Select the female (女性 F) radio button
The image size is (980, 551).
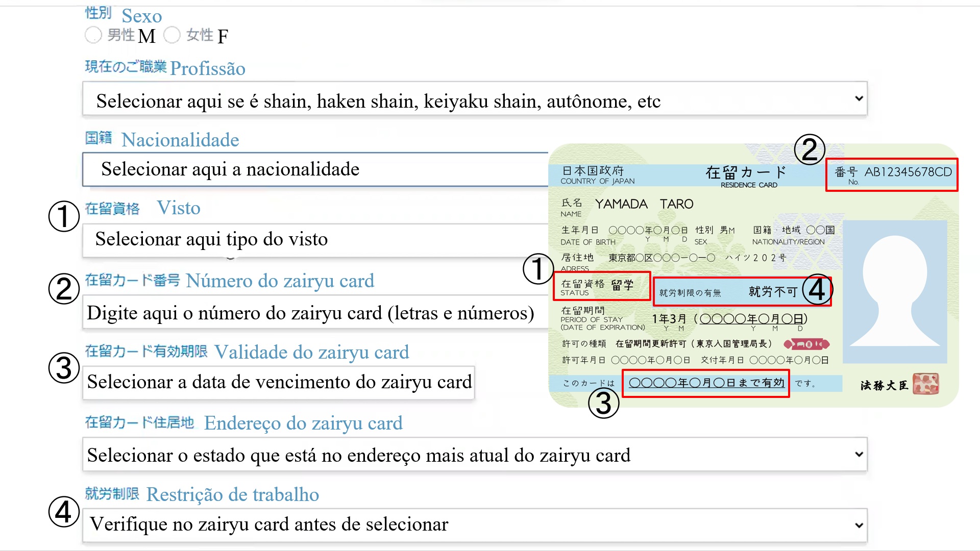point(172,35)
